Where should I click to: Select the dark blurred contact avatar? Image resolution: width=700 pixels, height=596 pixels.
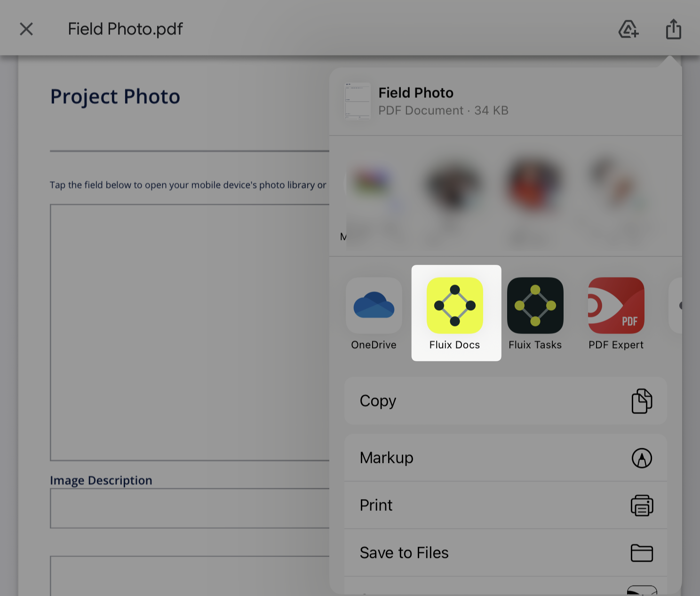454,186
